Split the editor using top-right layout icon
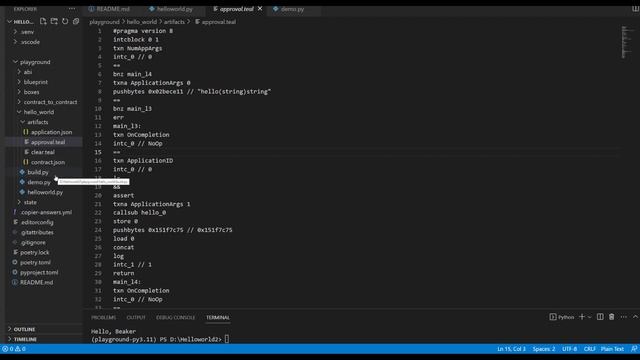 pos(635,9)
